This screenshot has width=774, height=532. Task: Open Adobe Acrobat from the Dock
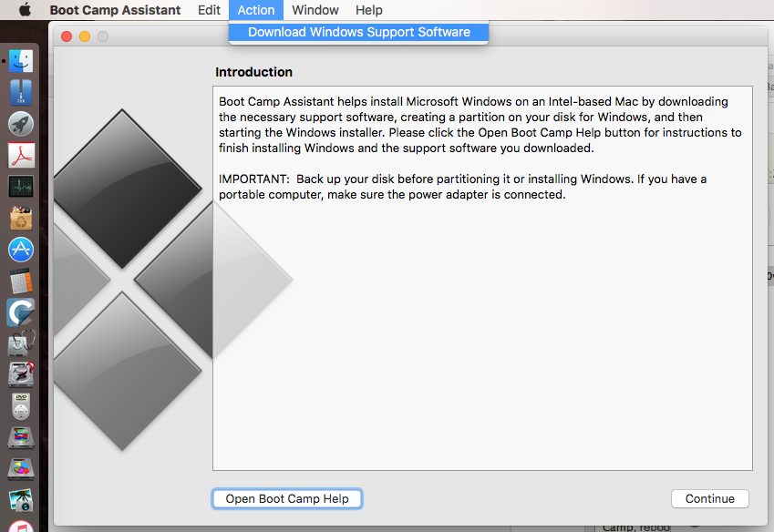coord(21,155)
